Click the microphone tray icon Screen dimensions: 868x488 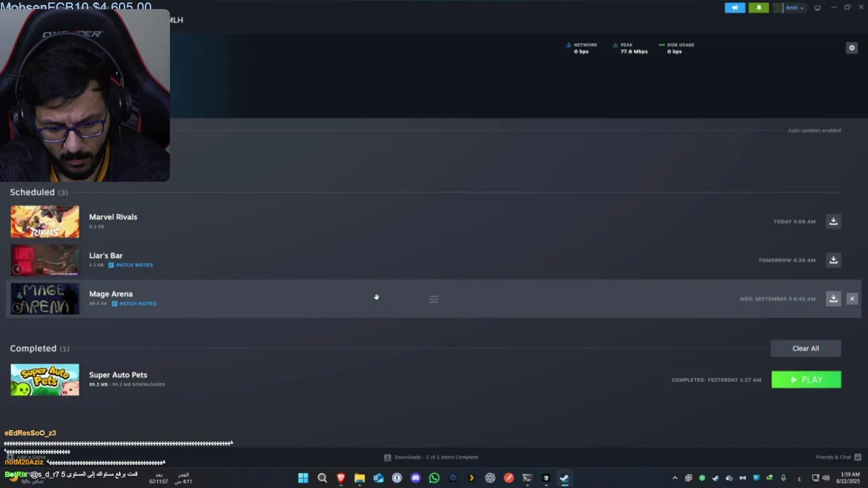tap(783, 478)
